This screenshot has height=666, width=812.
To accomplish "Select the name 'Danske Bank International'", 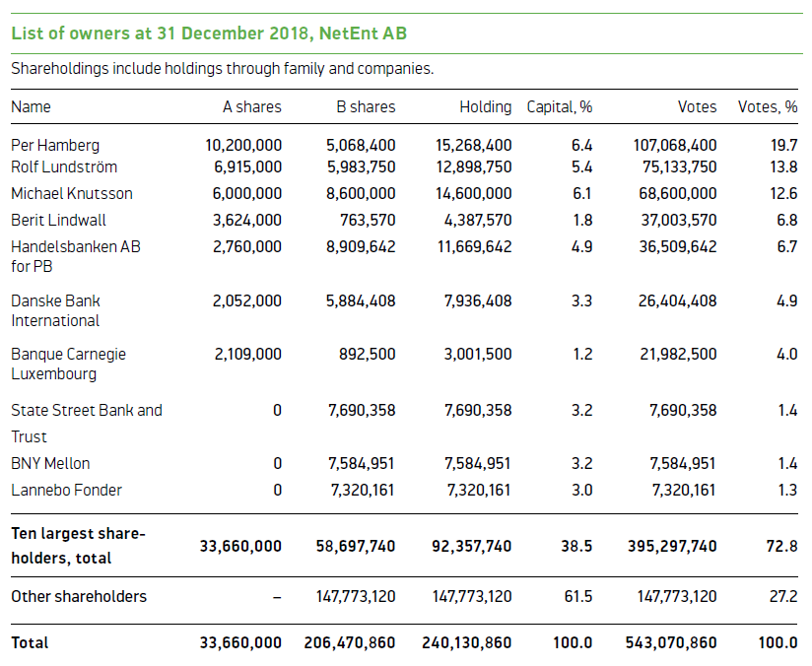I will pos(55,310).
